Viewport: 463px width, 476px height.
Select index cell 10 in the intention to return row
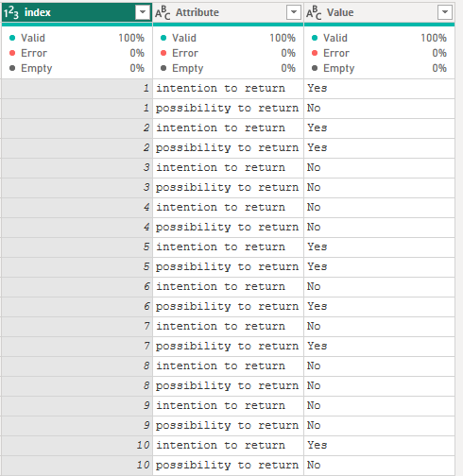click(77, 446)
